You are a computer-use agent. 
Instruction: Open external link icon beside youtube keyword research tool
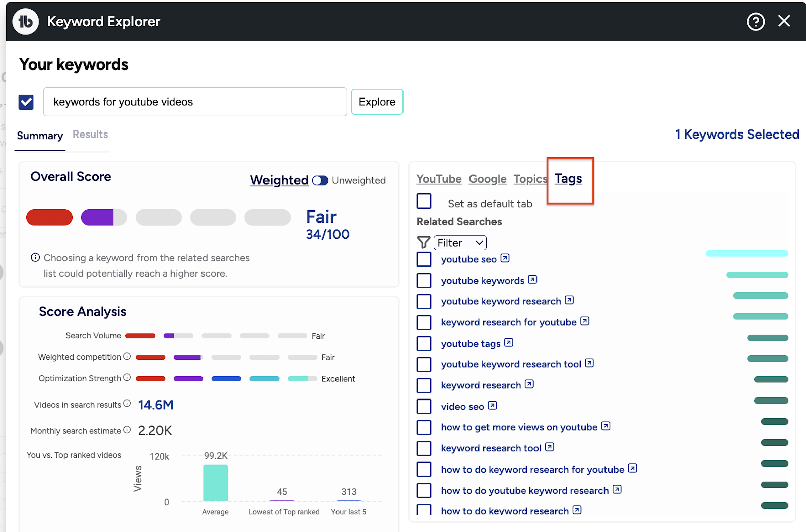pyautogui.click(x=589, y=363)
